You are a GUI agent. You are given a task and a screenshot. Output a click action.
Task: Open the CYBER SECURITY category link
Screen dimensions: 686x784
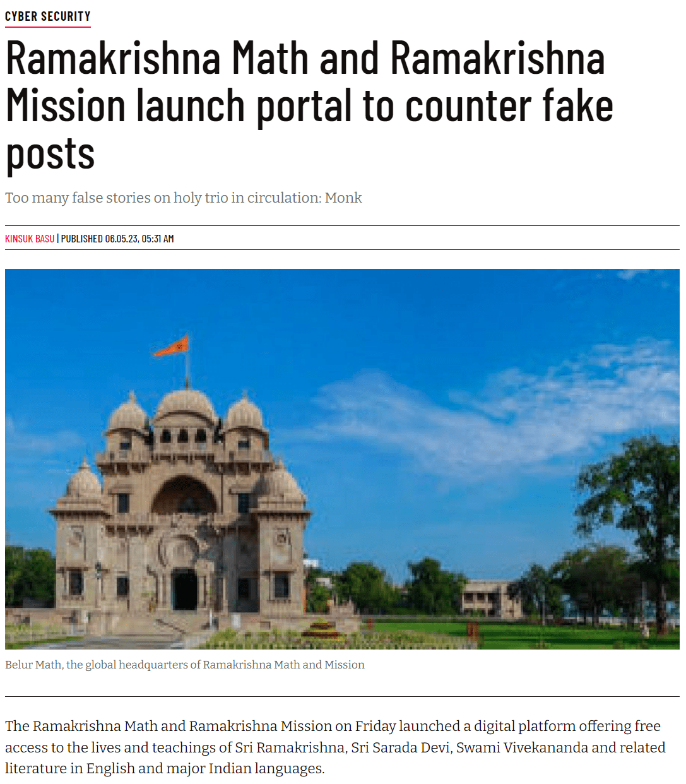click(x=48, y=16)
